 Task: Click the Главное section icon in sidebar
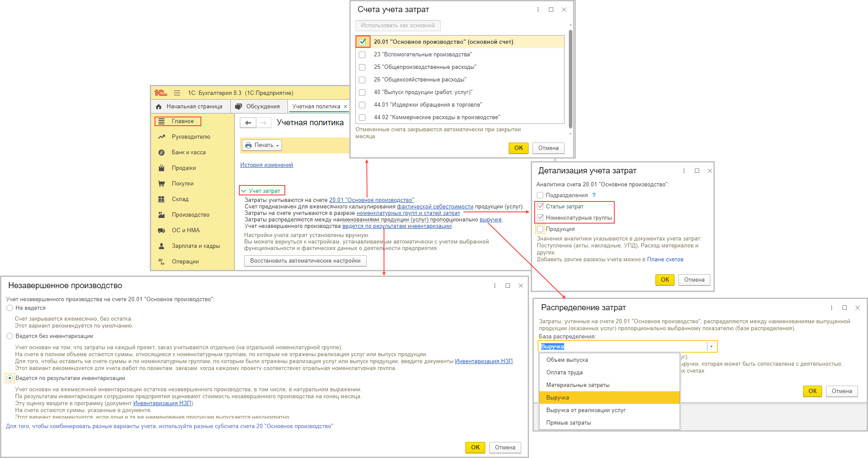161,121
